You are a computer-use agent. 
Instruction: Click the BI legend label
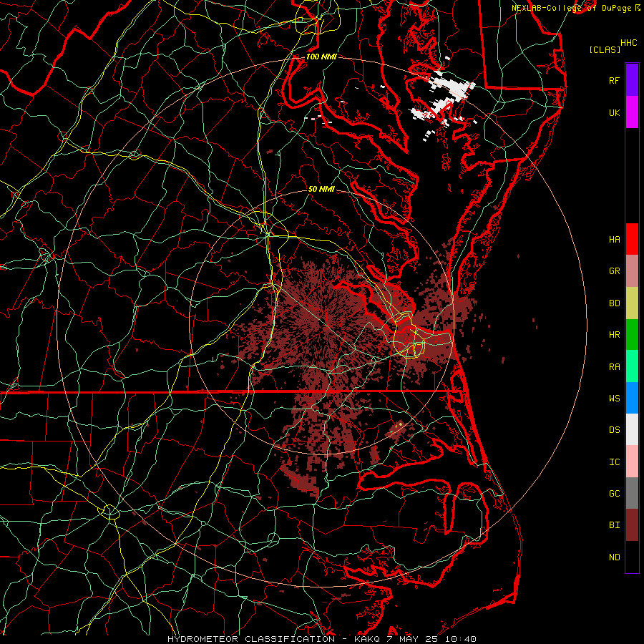point(615,525)
